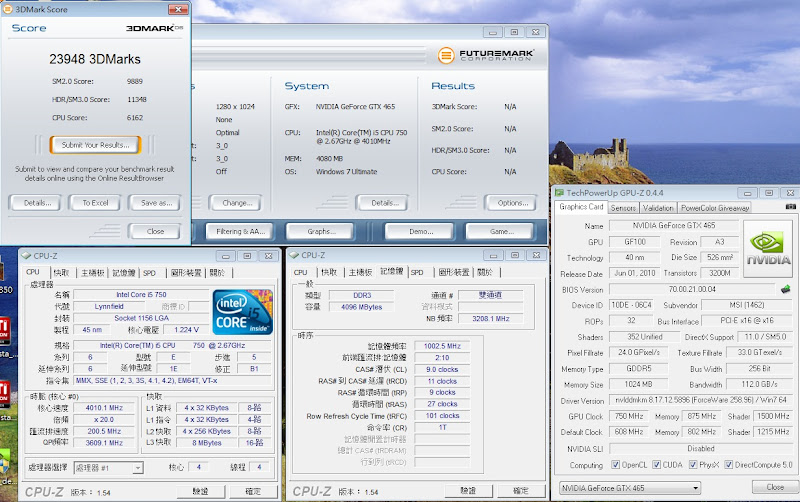The image size is (800, 502).
Task: Open 記憶體 tab in left CPU-Z window
Action: tap(123, 273)
